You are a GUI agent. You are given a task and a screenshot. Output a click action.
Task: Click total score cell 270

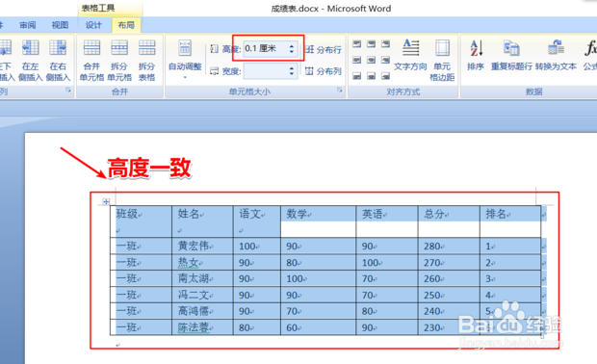point(449,262)
